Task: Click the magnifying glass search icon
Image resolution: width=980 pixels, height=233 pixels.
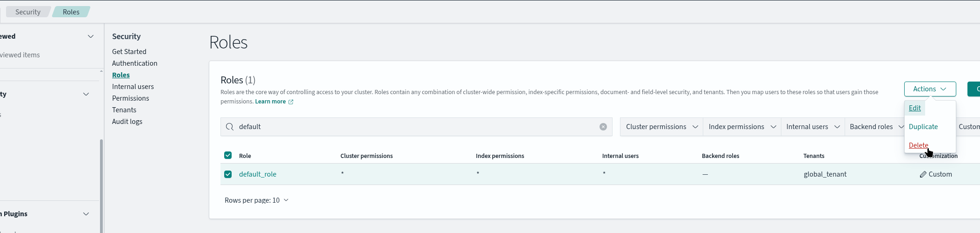Action: coord(229,127)
